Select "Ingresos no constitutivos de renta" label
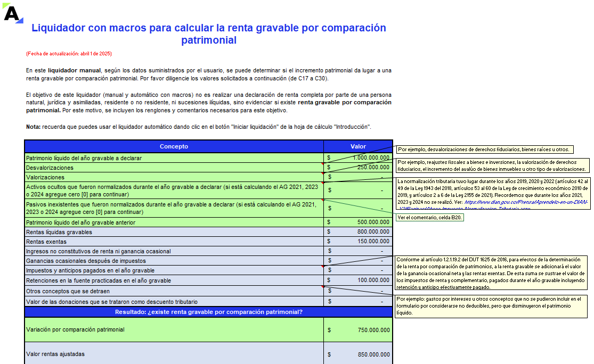Viewport: 594px width, 364px height. pos(174,251)
